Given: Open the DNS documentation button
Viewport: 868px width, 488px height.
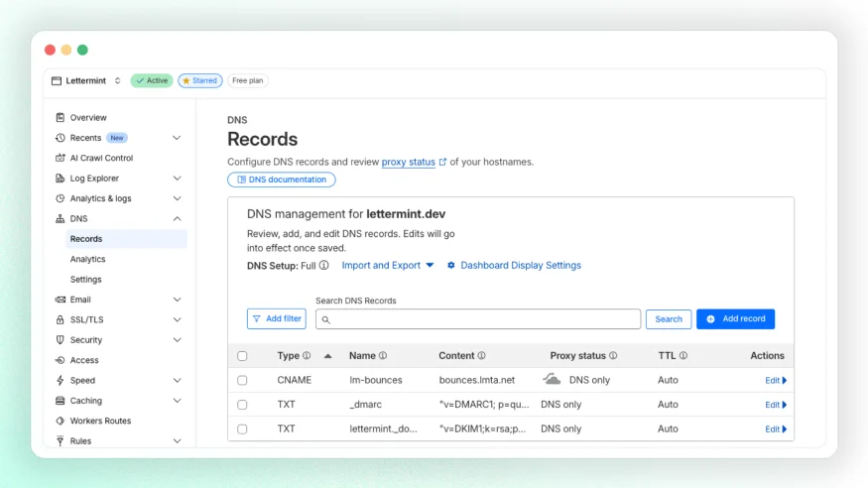Looking at the screenshot, I should (x=281, y=180).
